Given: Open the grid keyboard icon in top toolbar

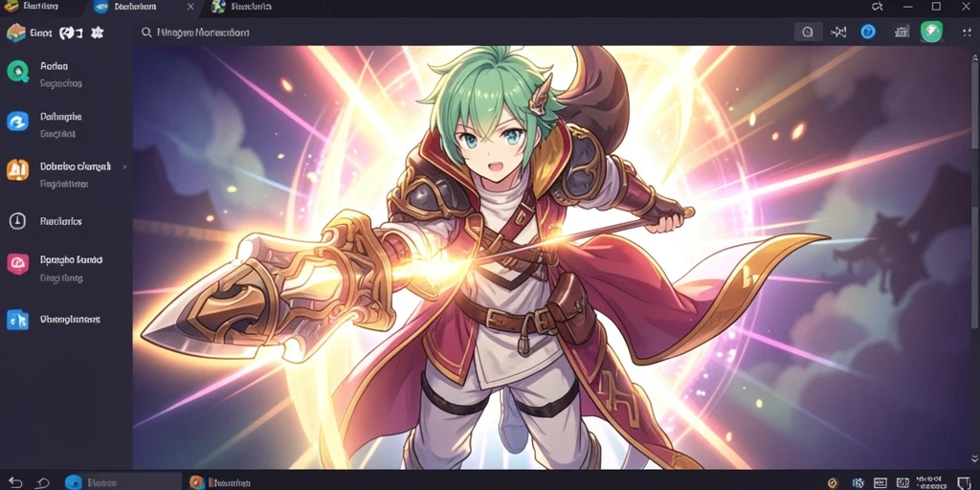Looking at the screenshot, I should (x=902, y=32).
